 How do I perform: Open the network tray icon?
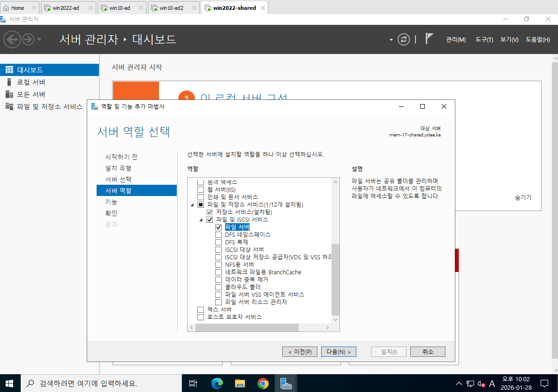[470, 384]
